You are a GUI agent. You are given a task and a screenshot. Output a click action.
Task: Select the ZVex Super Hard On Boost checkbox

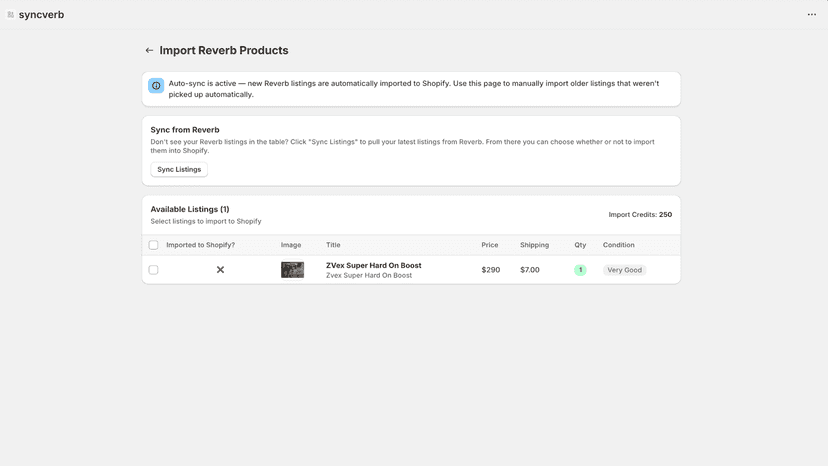(x=153, y=269)
